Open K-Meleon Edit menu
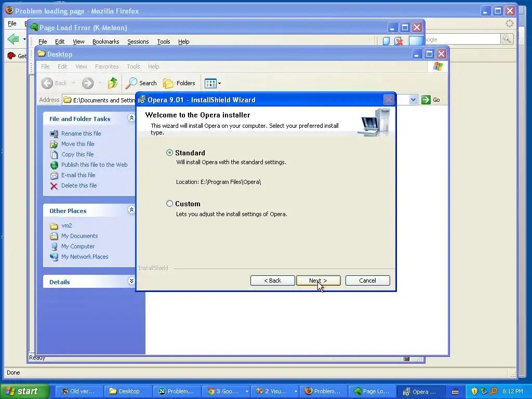 click(60, 42)
